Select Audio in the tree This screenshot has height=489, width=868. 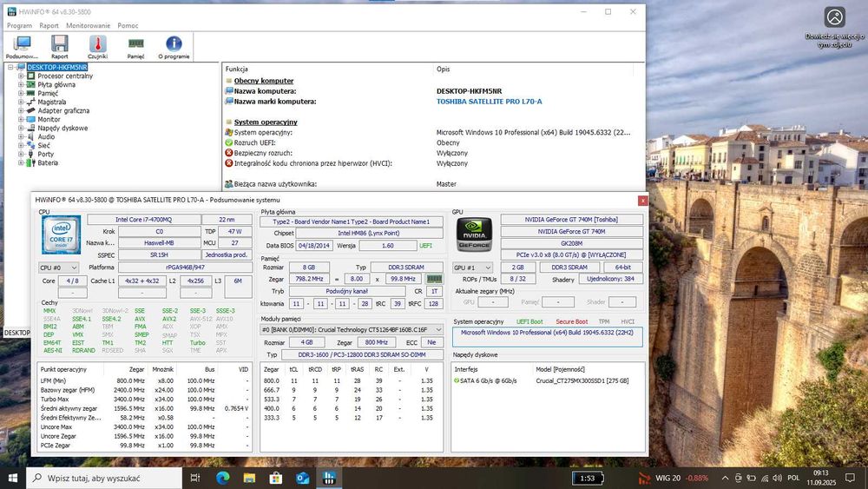[46, 136]
